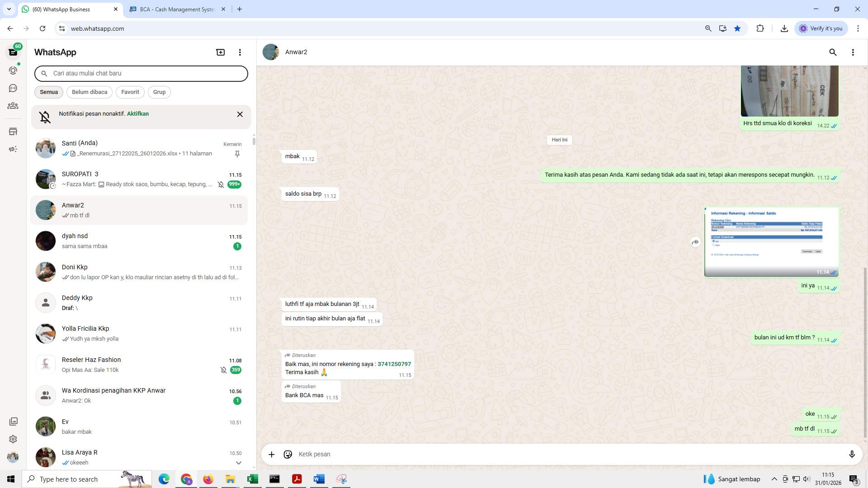Unmute the Reseler Haz Fashion chat
868x488 pixels.
click(224, 370)
